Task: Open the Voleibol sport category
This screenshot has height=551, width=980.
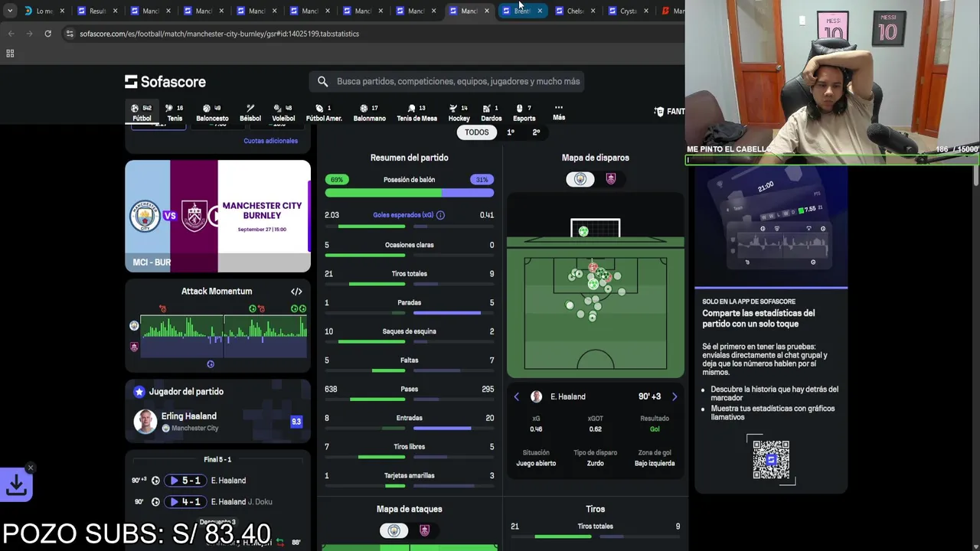Action: coord(283,112)
